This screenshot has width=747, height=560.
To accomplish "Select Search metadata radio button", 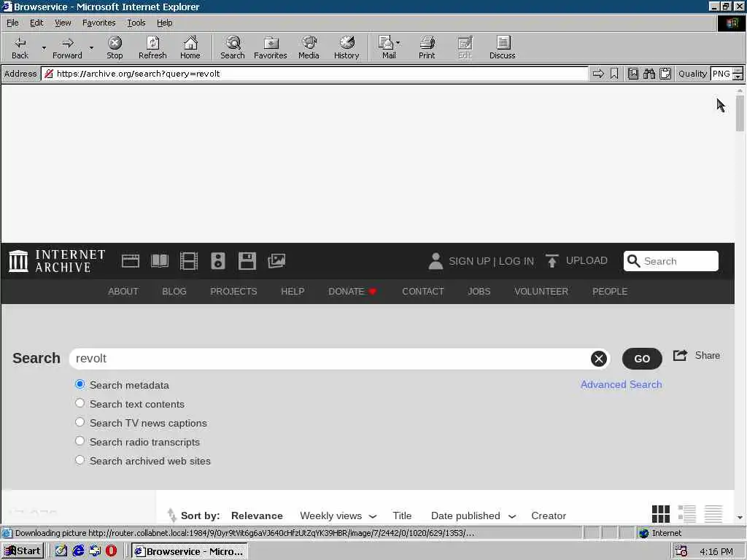I will (80, 384).
